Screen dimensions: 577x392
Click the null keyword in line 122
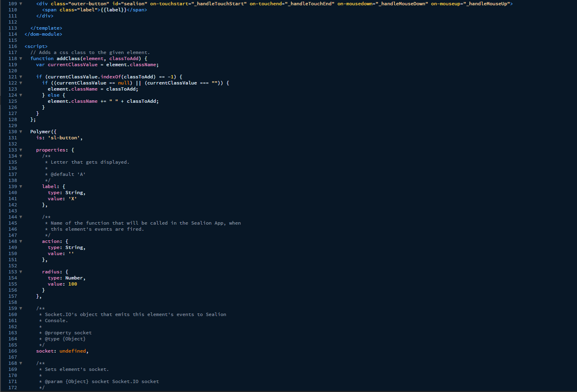[x=124, y=83]
